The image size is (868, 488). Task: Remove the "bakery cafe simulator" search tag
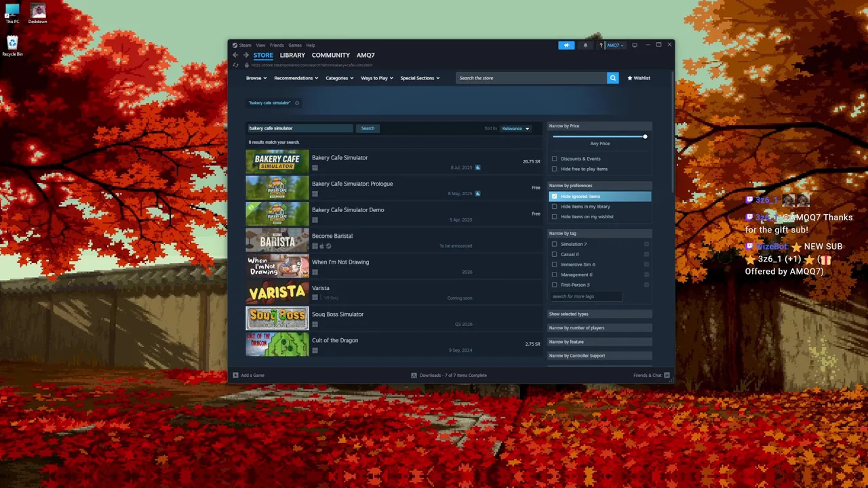pos(297,103)
